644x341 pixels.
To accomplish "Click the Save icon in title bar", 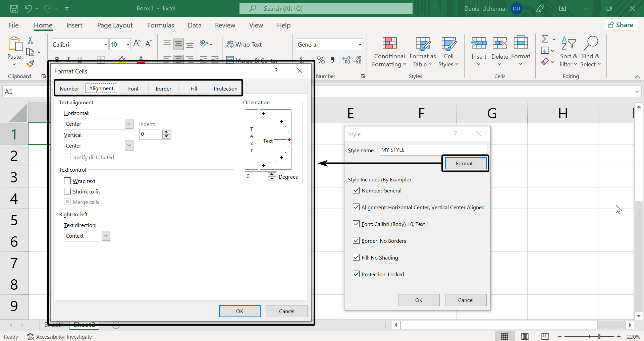I will [14, 9].
